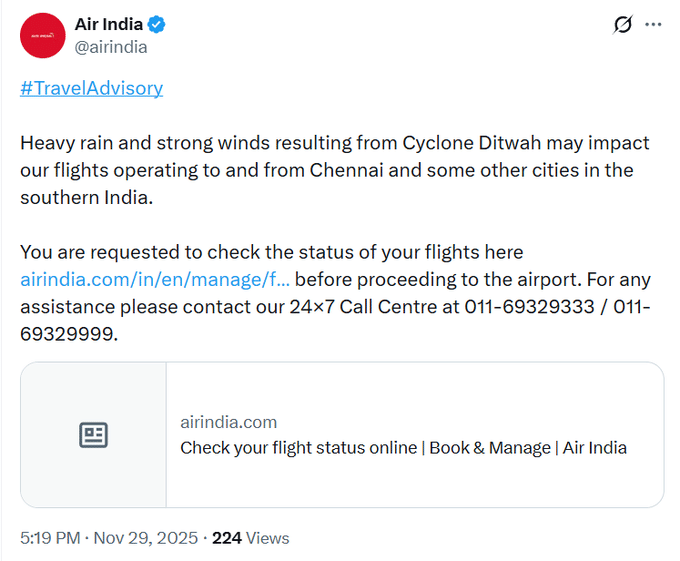Open Grok explain icon for this post
680x561 pixels.
click(622, 25)
